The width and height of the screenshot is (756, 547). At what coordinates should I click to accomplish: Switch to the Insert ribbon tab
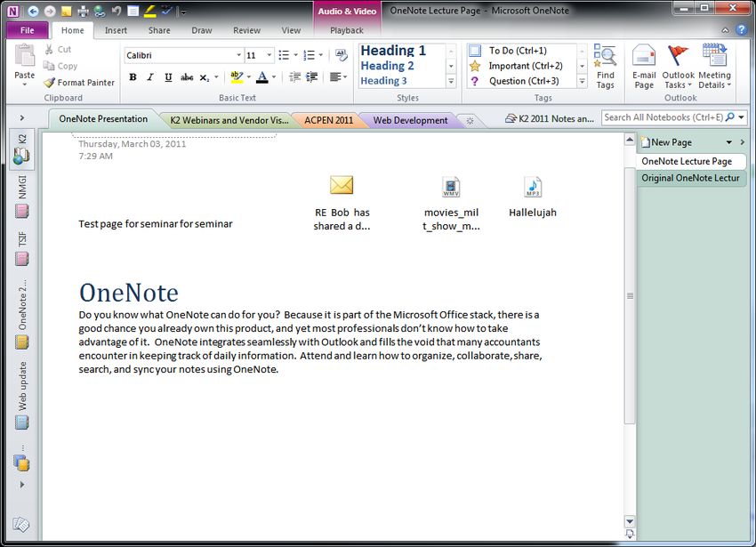(x=116, y=30)
